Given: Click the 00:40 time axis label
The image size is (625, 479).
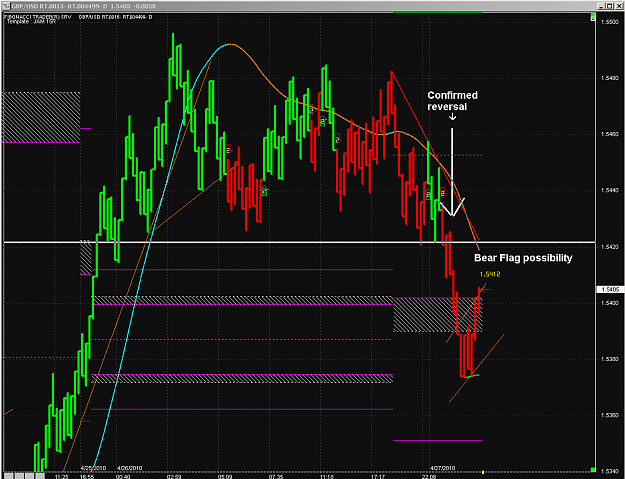Looking at the screenshot, I should click(x=123, y=476).
